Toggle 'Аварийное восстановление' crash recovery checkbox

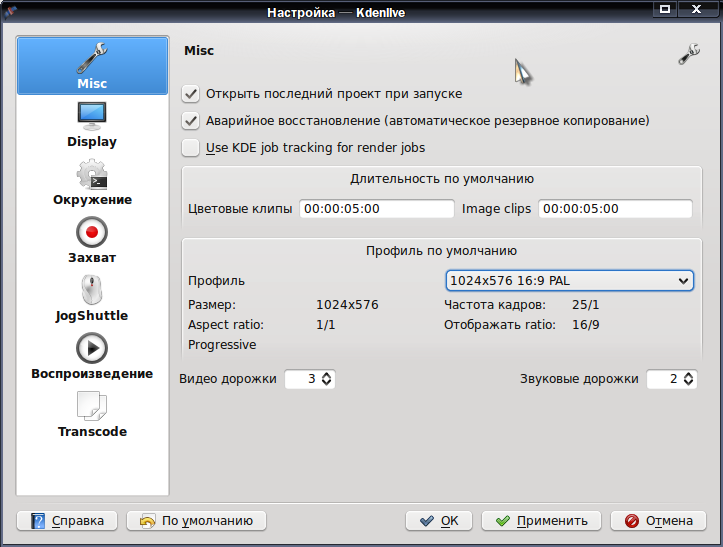[x=190, y=121]
